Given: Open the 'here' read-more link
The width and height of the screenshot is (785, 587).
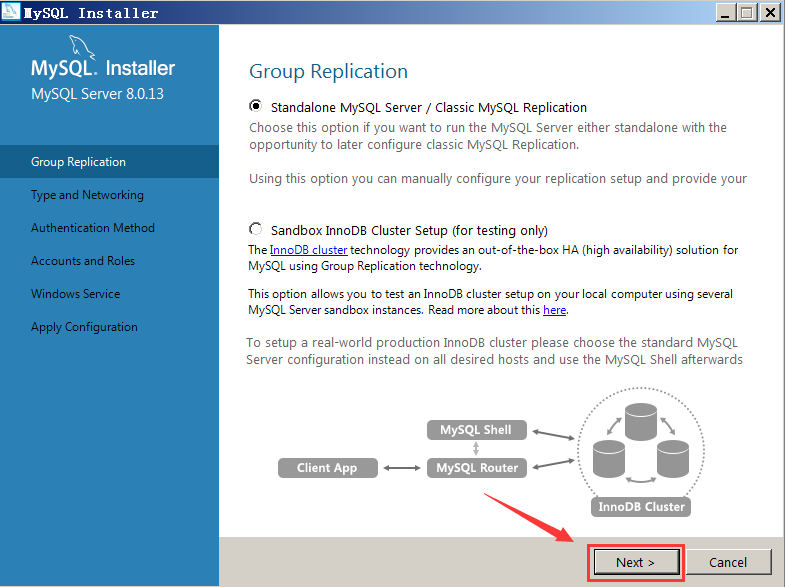Looking at the screenshot, I should (555, 310).
